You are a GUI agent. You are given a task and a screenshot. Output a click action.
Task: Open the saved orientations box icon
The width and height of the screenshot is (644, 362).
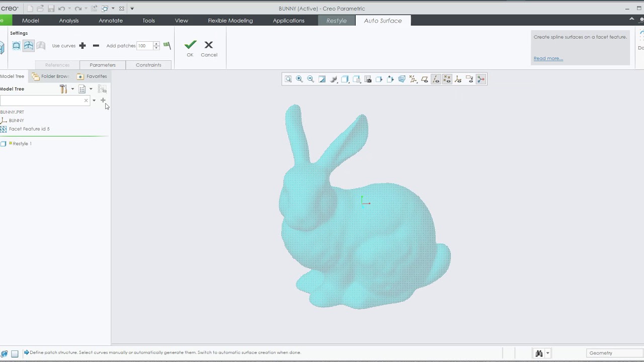tap(345, 79)
